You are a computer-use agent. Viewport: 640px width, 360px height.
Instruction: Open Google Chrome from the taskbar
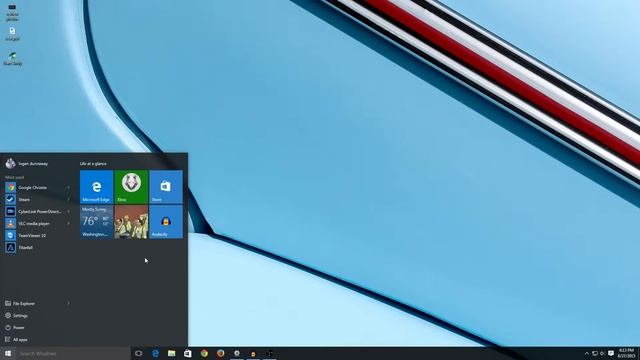(x=204, y=353)
